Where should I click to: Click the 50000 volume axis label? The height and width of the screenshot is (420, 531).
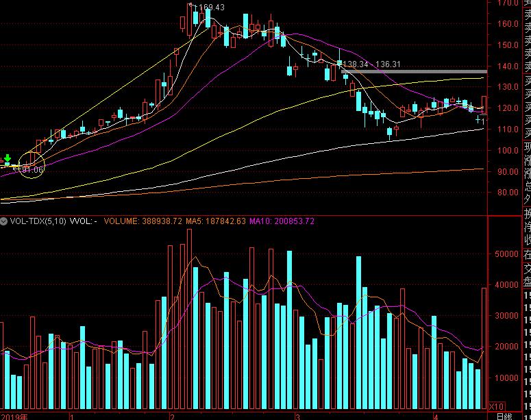(506, 254)
